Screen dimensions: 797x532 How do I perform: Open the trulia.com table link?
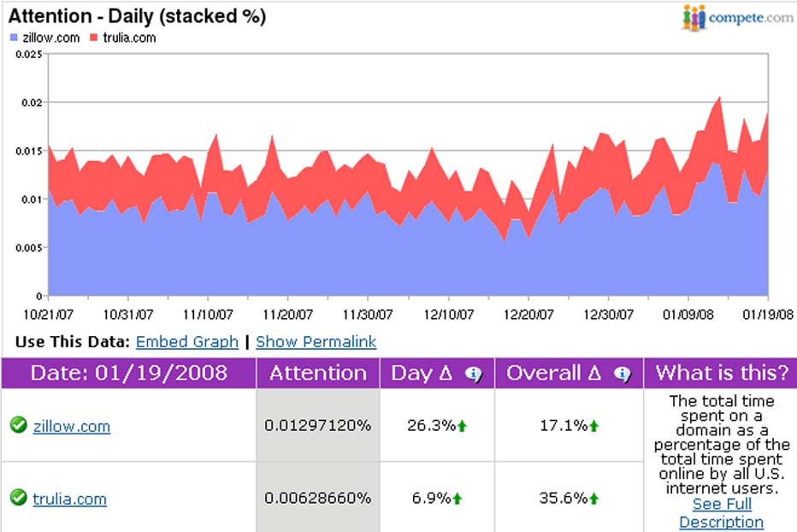pyautogui.click(x=69, y=499)
